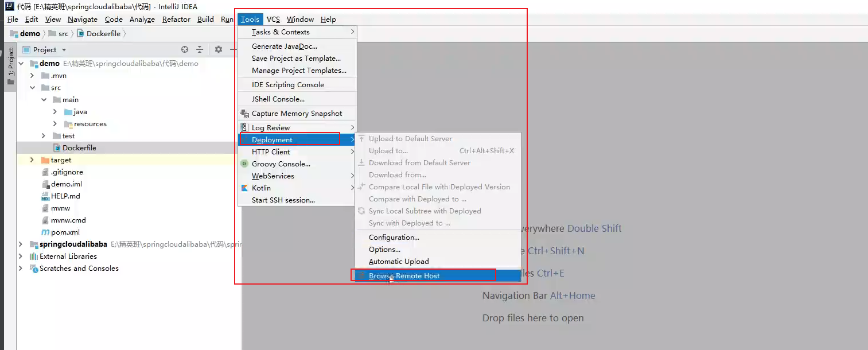Click the .gitignore file icon
The height and width of the screenshot is (350, 868).
[46, 172]
